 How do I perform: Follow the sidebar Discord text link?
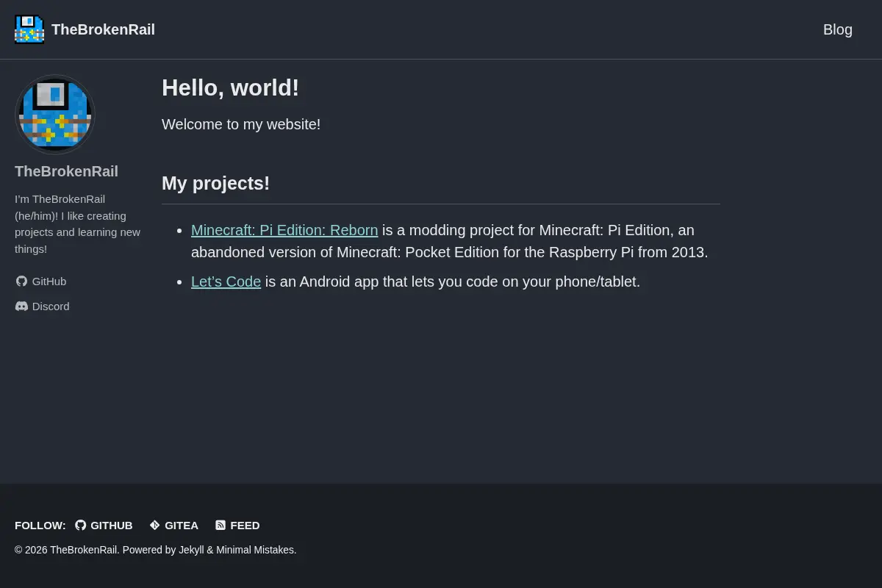point(51,306)
